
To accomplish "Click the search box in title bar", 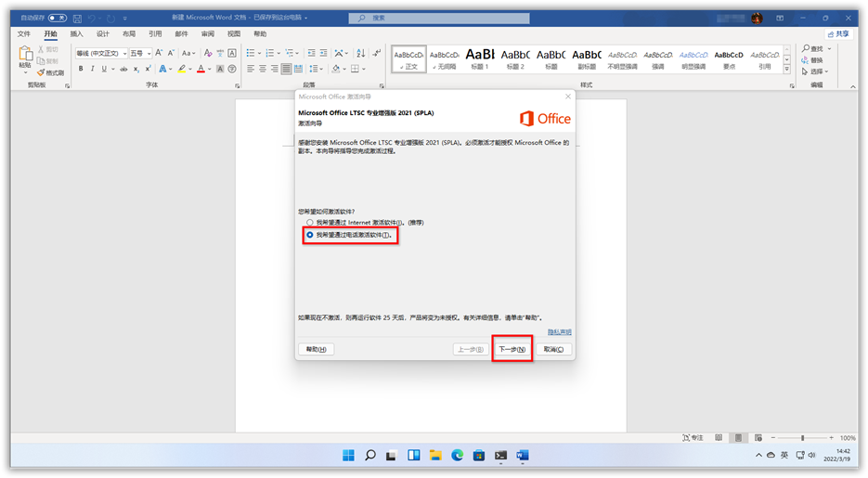I will pos(439,19).
